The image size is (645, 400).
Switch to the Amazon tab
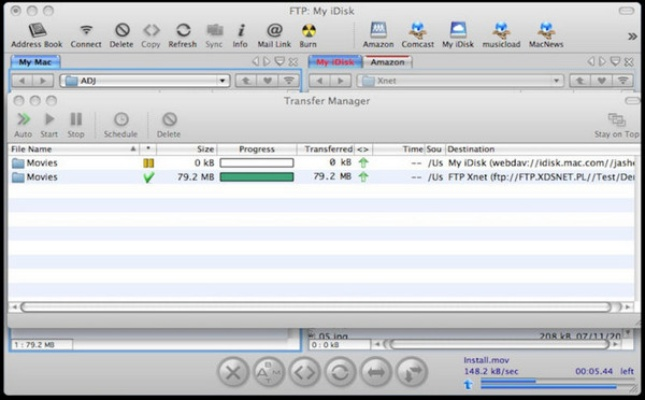(388, 62)
